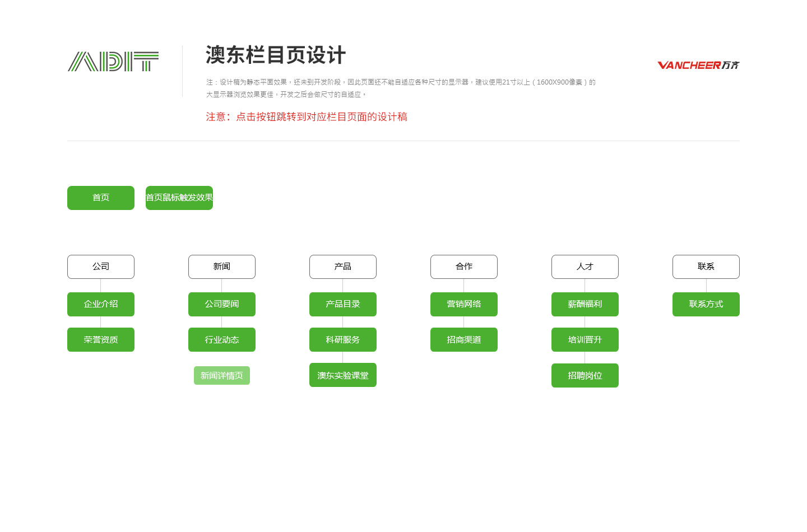Viewport: 807px width, 532px height.
Task: Click the VANCHEER 万齐 logo
Action: coord(698,66)
